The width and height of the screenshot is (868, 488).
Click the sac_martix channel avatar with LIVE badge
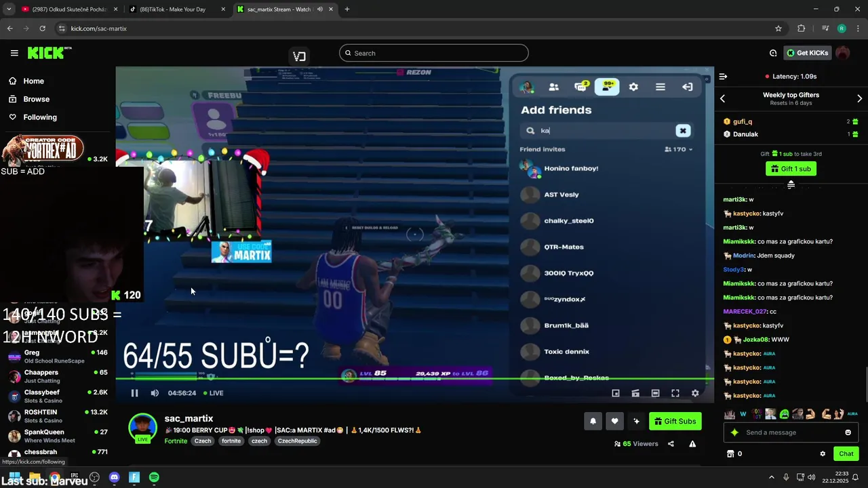click(142, 428)
